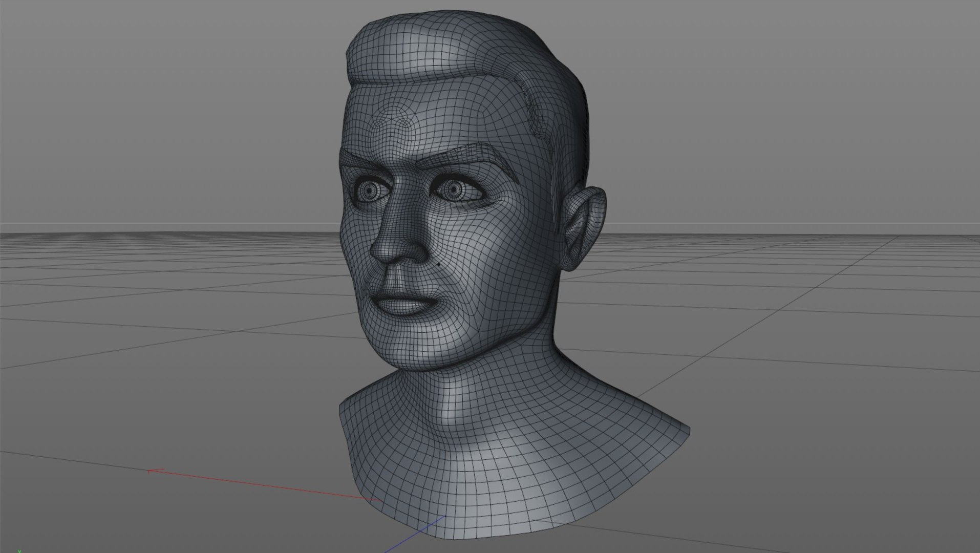Select the eyeball on the shadowed side
The image size is (980, 553).
(x=369, y=192)
